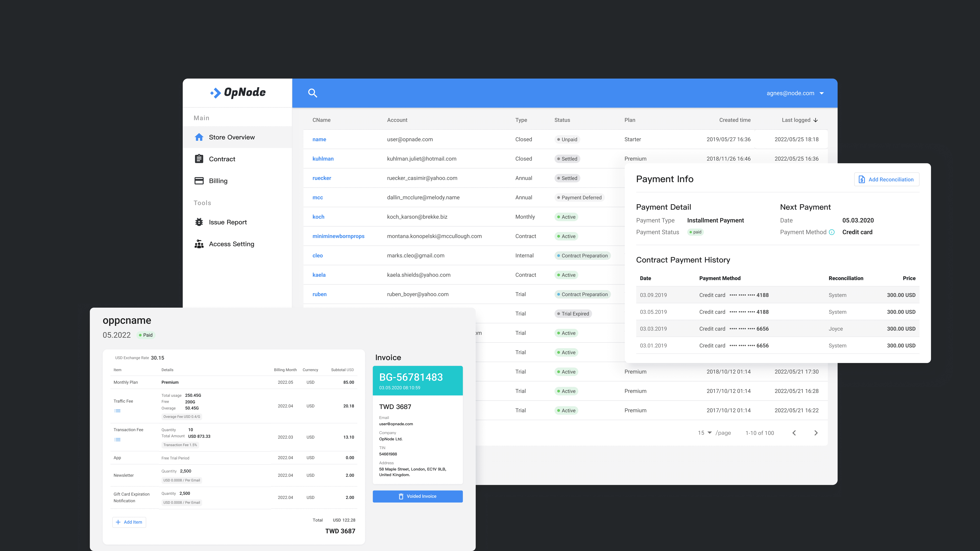
Task: Open the koch CName link
Action: pos(318,217)
